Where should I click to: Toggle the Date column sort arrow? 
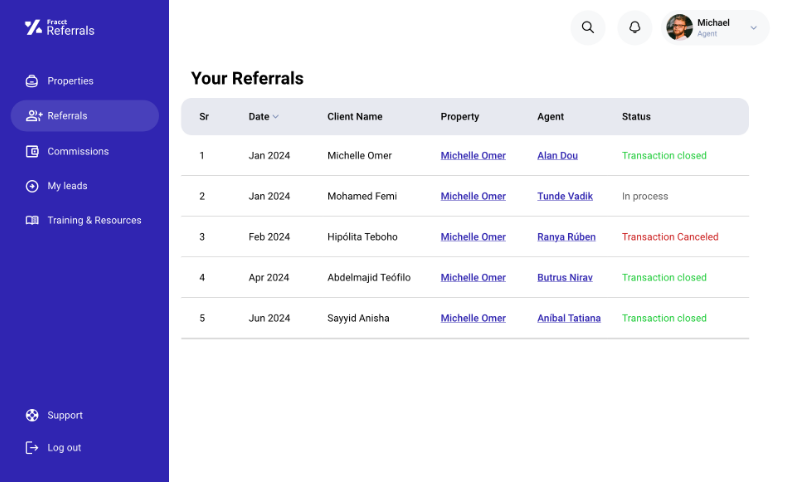click(x=276, y=117)
